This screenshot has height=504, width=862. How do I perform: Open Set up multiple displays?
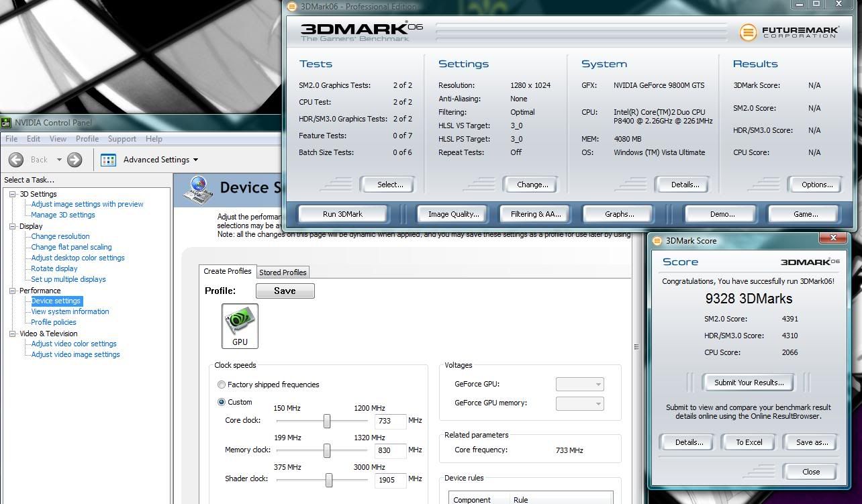point(68,279)
